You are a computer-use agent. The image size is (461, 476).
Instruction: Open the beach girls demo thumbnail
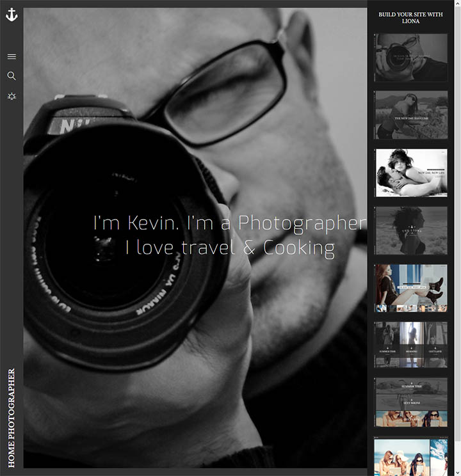[x=410, y=456]
